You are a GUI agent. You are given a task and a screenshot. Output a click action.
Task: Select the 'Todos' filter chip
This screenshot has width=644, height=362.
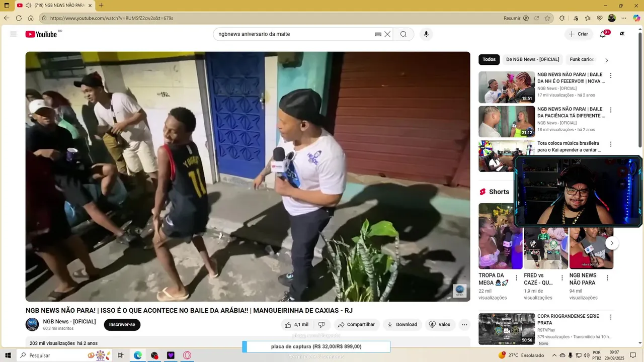coord(489,59)
